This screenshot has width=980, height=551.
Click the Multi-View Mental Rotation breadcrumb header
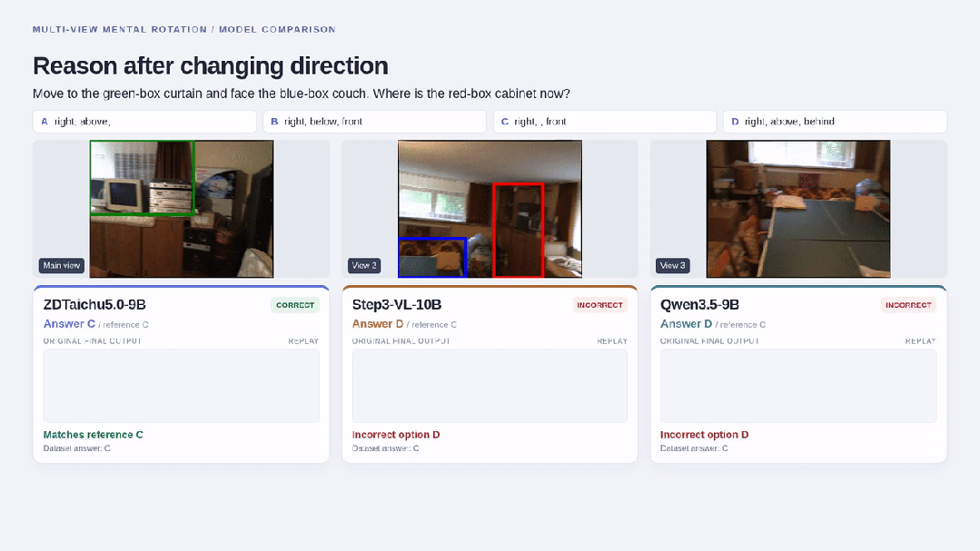[183, 29]
